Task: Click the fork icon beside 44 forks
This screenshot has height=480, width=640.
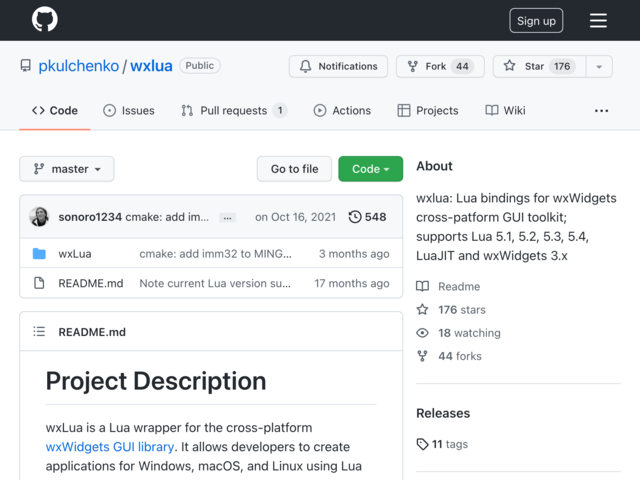Action: pos(422,356)
